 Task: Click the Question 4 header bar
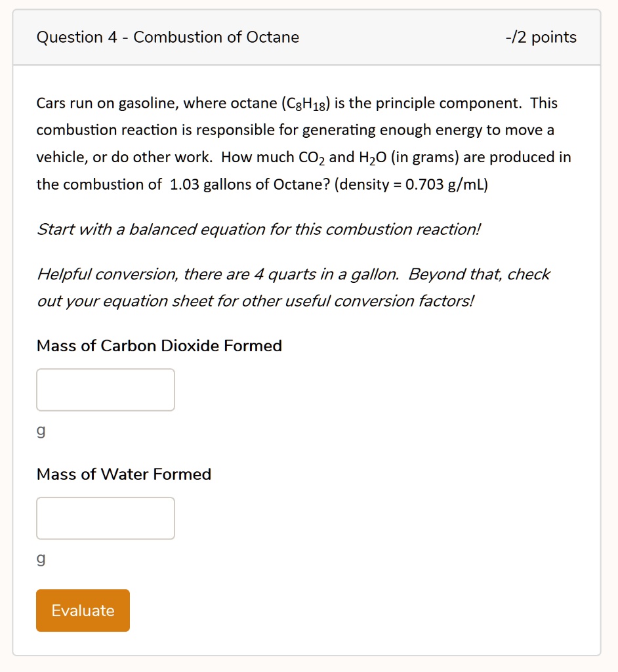pyautogui.click(x=308, y=37)
